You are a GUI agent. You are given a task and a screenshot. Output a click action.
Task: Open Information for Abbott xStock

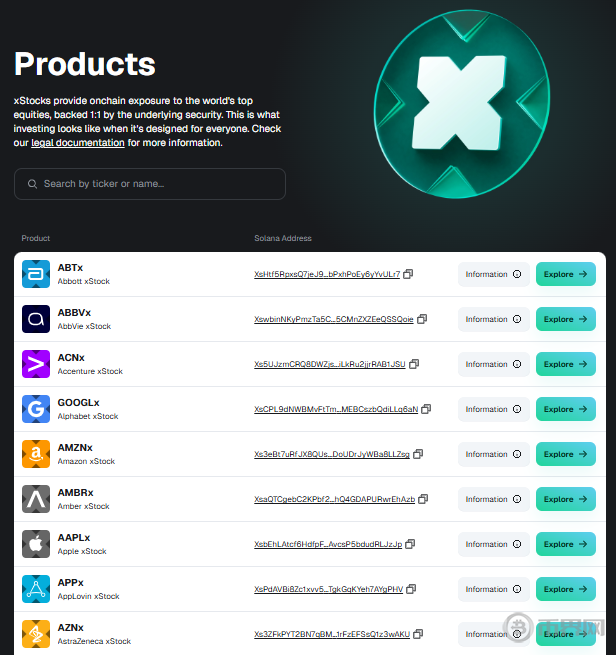click(x=494, y=274)
